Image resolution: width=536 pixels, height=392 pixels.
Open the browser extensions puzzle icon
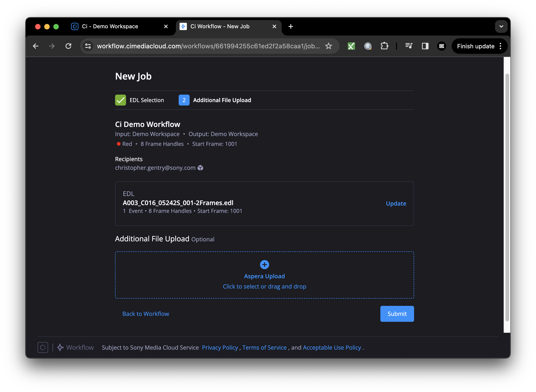click(x=385, y=46)
